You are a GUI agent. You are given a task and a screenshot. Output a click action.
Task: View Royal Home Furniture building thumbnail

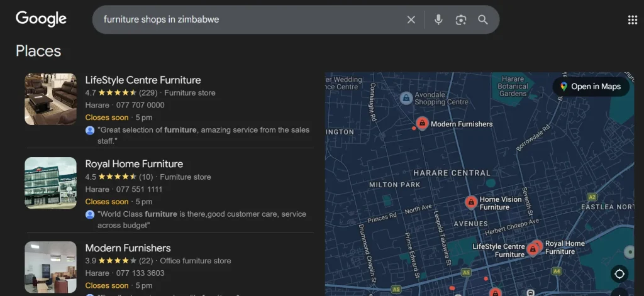(50, 183)
